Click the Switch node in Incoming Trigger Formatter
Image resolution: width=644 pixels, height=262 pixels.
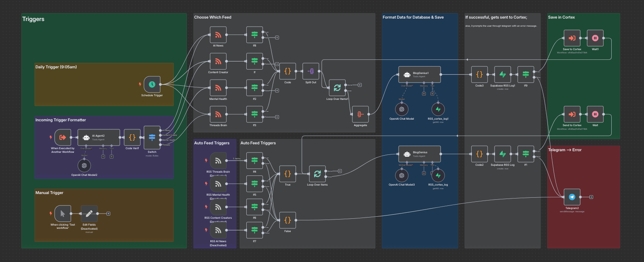click(x=152, y=137)
